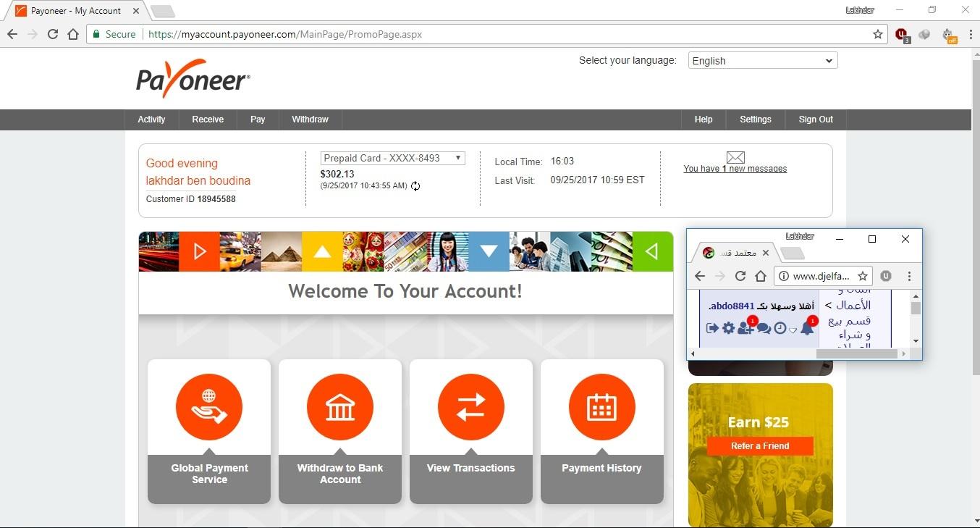Click the home button in the main browser
The image size is (980, 528).
pos(73,34)
